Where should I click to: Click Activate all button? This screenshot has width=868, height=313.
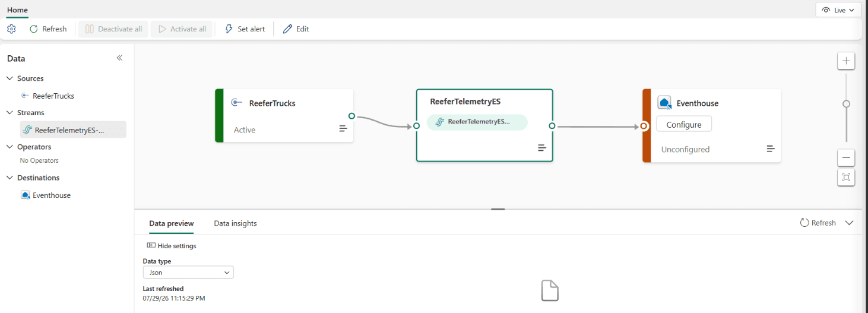(x=182, y=29)
